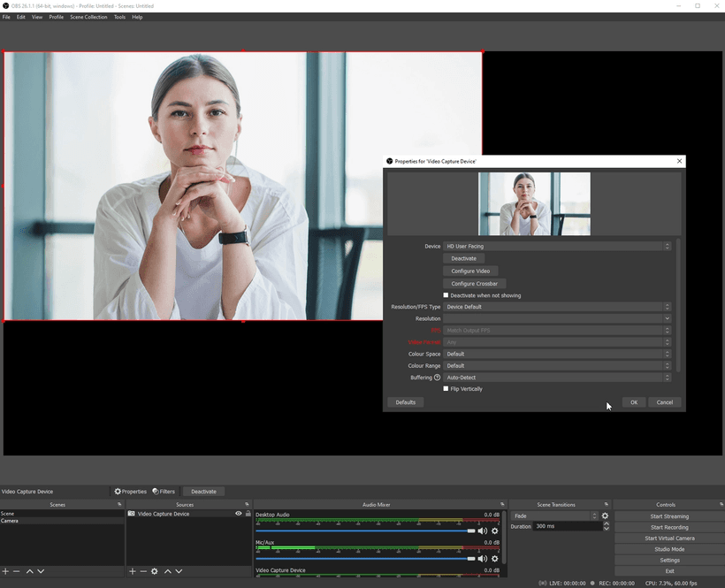This screenshot has width=725, height=588.
Task: Open the Tools menu
Action: click(x=118, y=16)
